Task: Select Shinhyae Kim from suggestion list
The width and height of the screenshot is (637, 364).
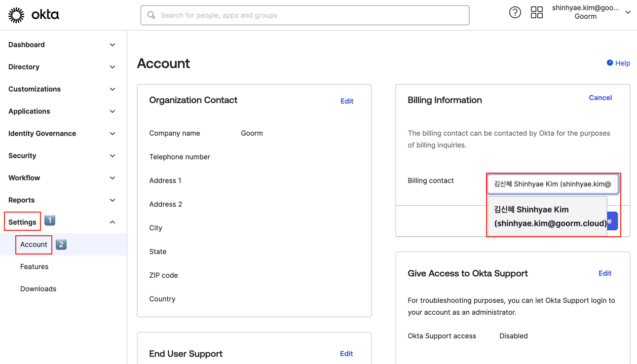Action: (547, 217)
